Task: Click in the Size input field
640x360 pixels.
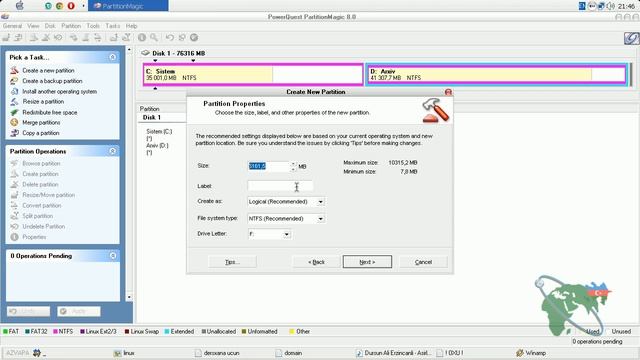Action: click(269, 166)
